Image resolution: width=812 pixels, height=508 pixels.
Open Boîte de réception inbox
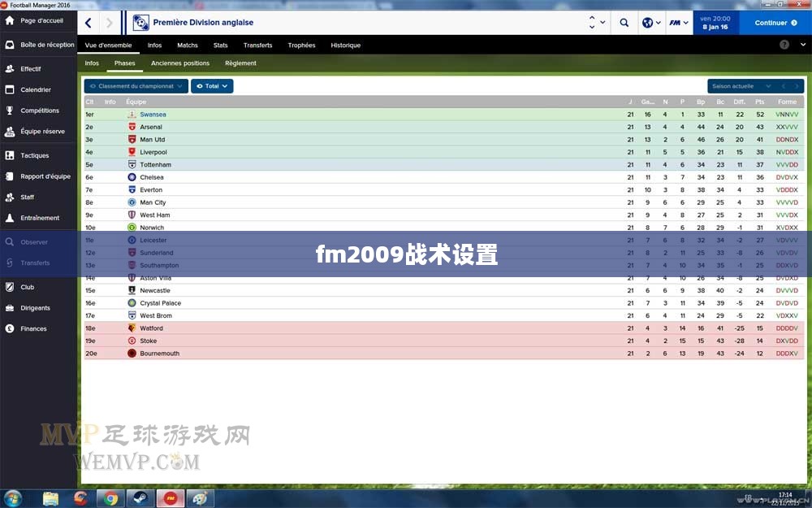(x=39, y=45)
